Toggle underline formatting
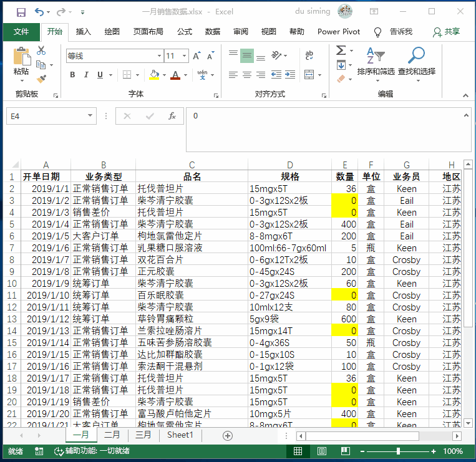The image size is (476, 462). pyautogui.click(x=100, y=75)
